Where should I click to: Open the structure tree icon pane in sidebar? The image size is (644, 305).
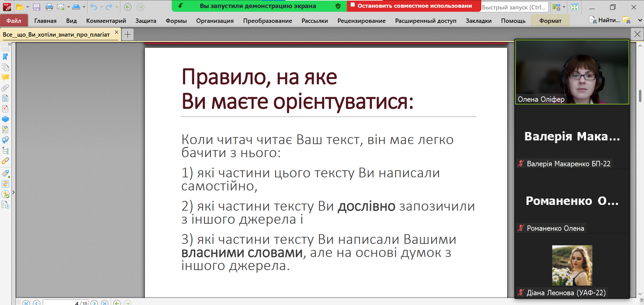click(x=5, y=150)
